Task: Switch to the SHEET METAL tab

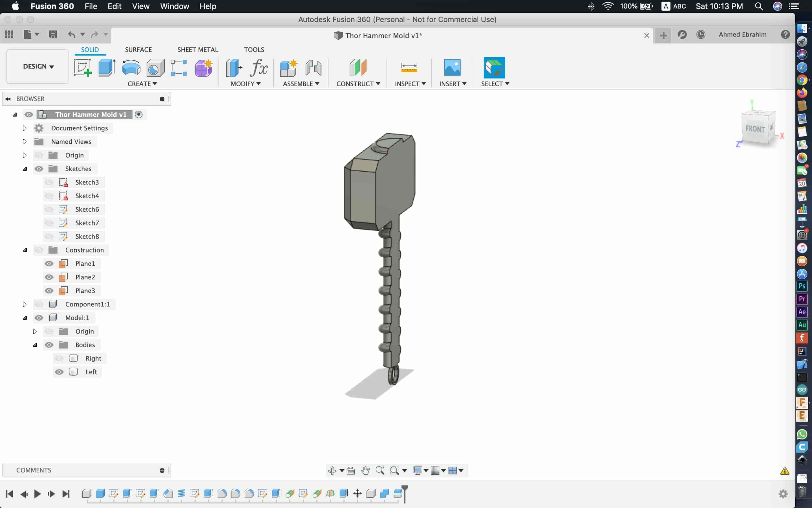Action: pos(198,50)
